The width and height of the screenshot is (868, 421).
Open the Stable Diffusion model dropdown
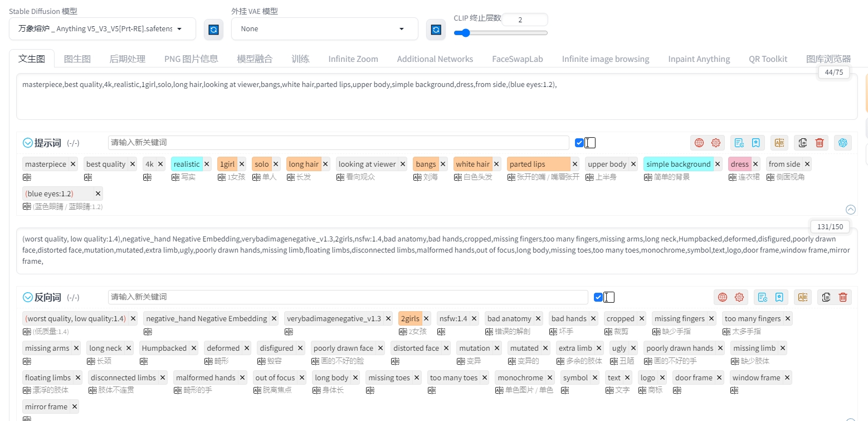103,29
